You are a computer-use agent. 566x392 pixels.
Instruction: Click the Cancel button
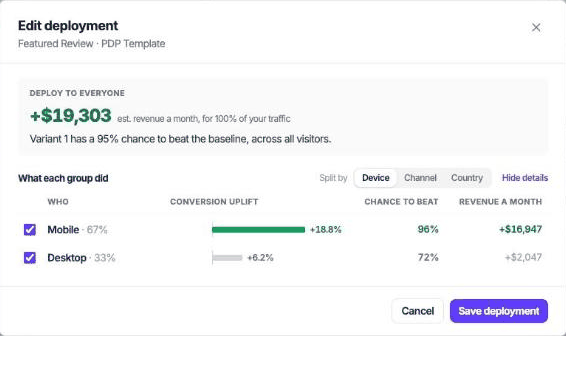point(418,311)
